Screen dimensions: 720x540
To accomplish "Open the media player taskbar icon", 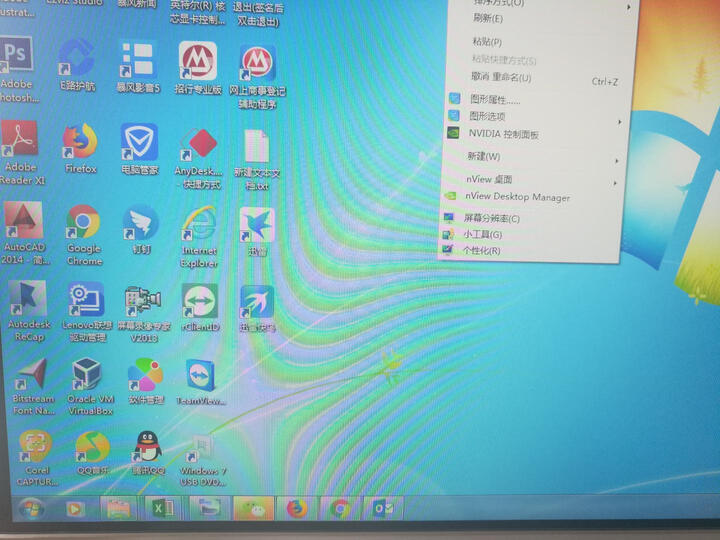I will (75, 509).
